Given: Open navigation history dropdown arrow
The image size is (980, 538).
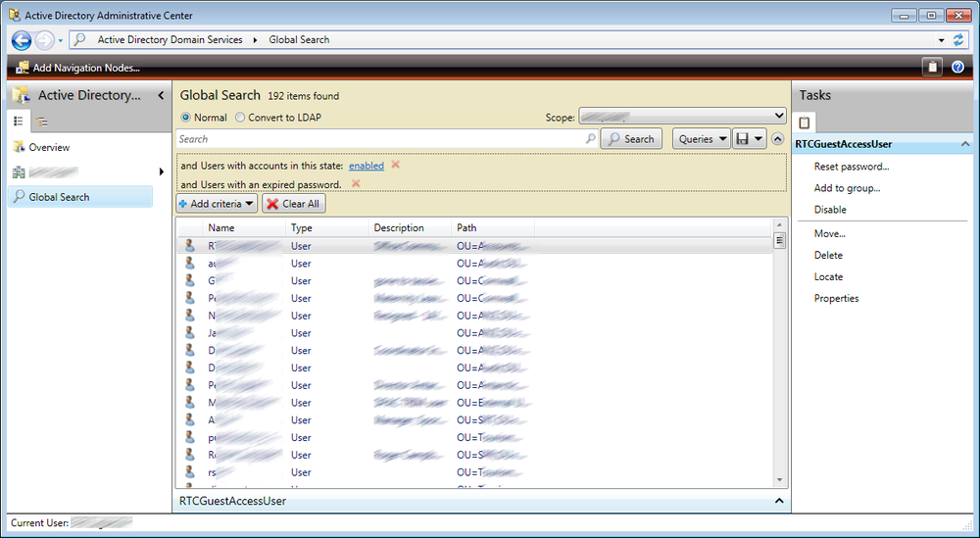Looking at the screenshot, I should pos(61,40).
